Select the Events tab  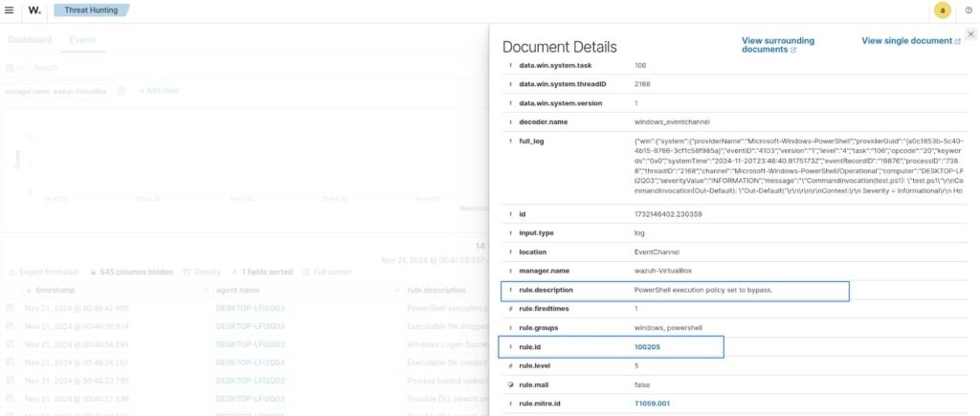coord(82,40)
